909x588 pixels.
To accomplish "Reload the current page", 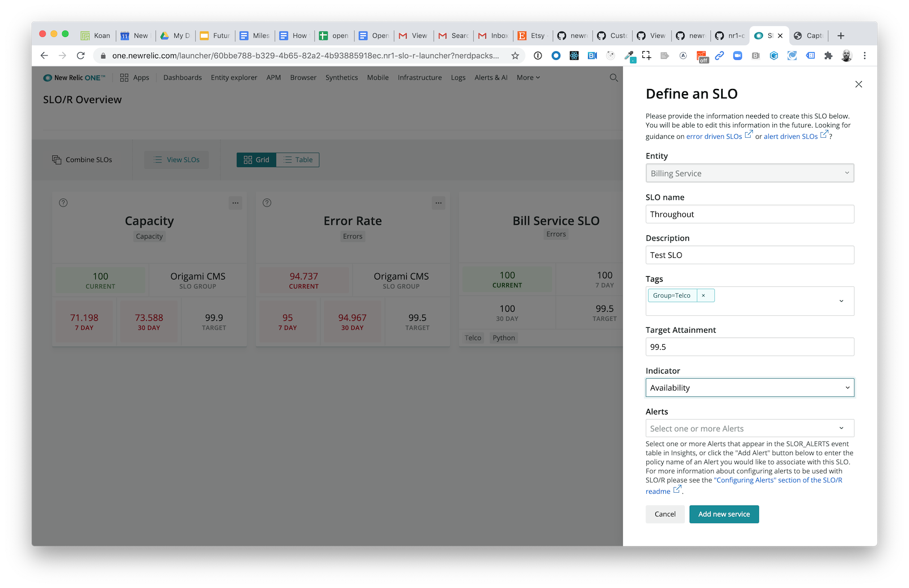I will click(81, 56).
